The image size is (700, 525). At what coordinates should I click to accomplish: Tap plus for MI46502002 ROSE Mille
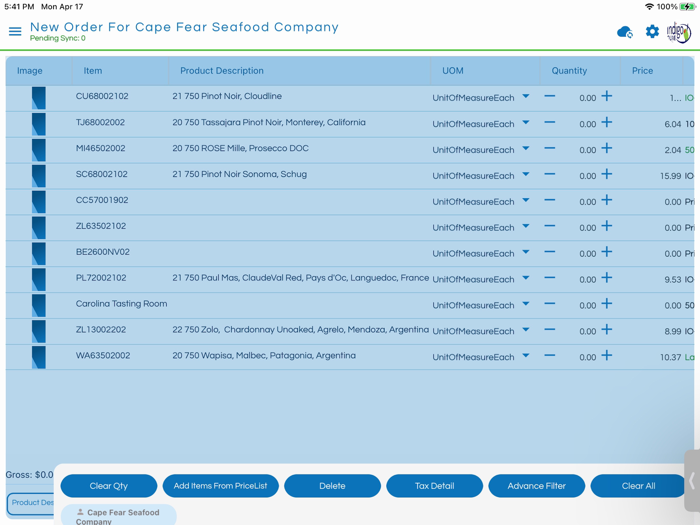[x=607, y=148]
